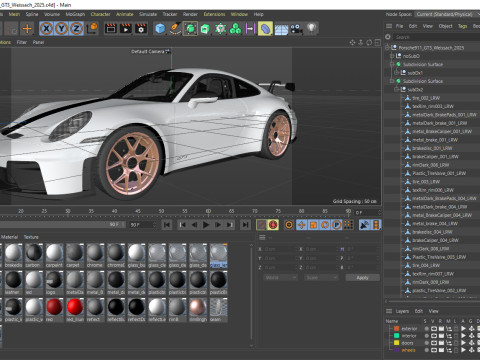
Task: Open the MoGraph menu
Action: (75, 14)
